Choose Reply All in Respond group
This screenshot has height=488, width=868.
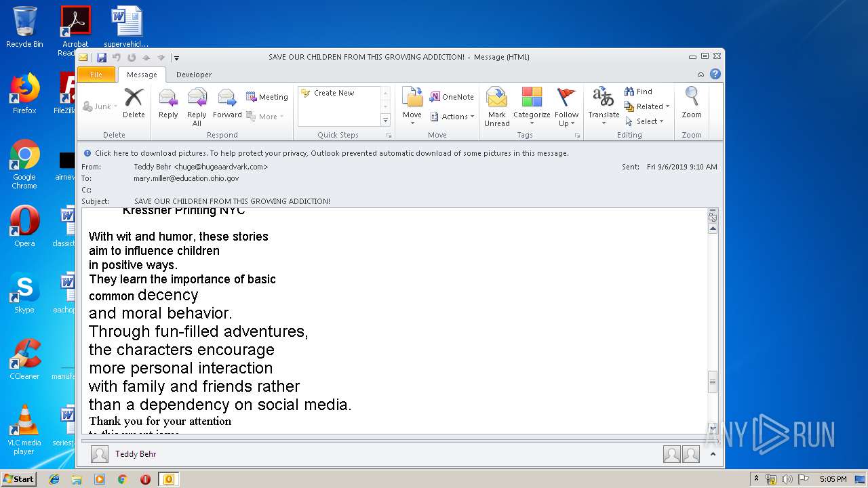tap(197, 107)
